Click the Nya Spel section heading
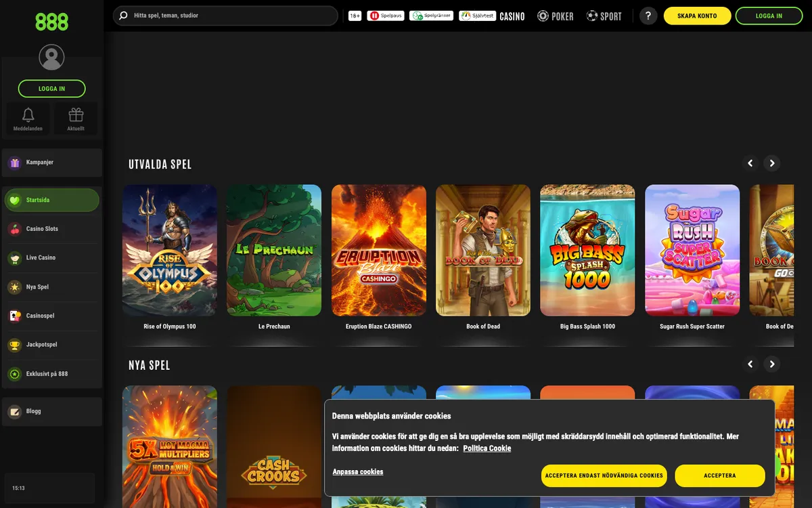The width and height of the screenshot is (812, 508). pyautogui.click(x=150, y=366)
